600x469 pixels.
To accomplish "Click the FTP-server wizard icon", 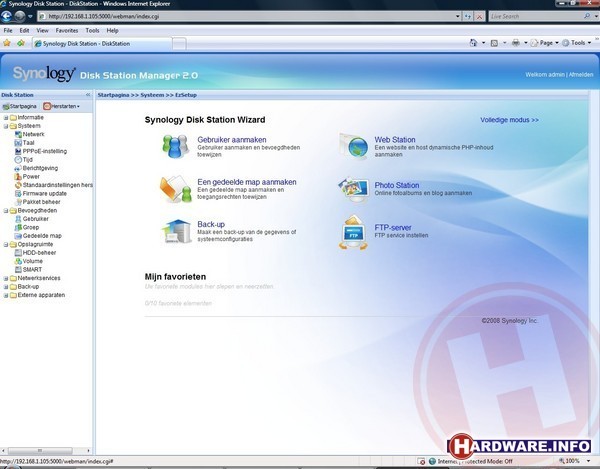I will 353,232.
